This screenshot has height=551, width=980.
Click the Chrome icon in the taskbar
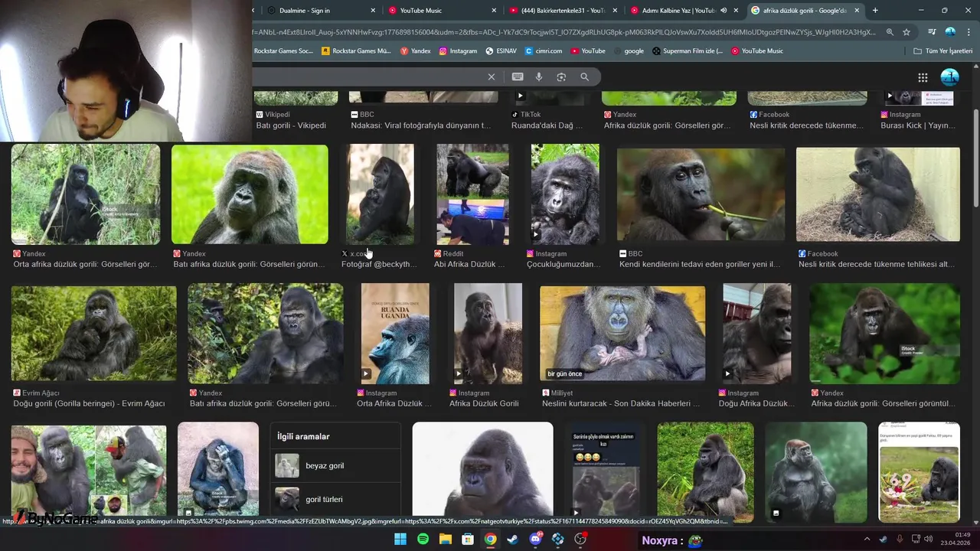[x=491, y=540]
